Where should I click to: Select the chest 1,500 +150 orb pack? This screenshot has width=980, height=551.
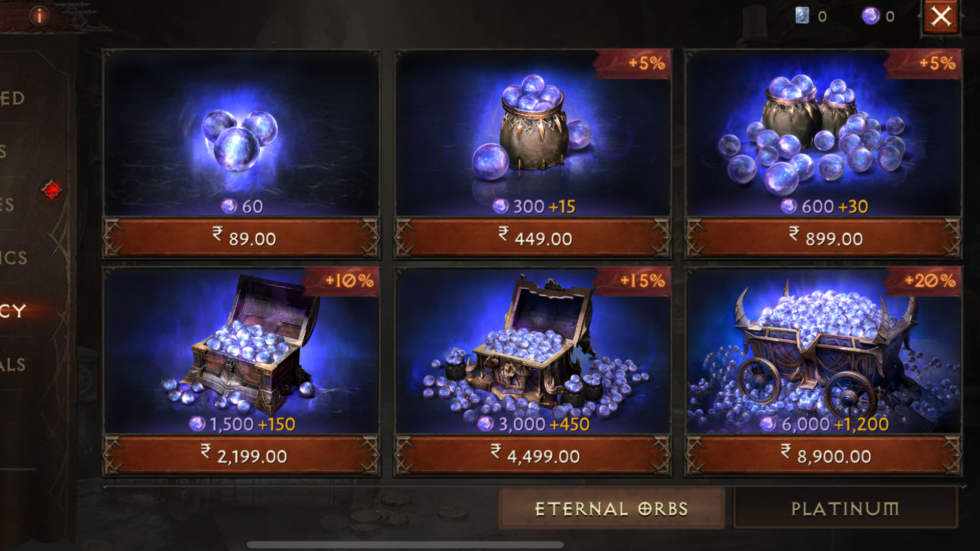pos(241,351)
